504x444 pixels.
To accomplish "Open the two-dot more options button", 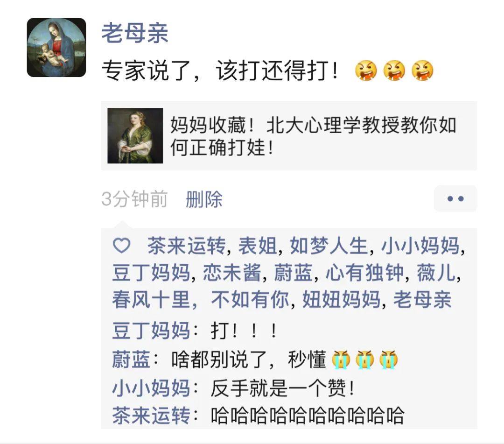I will [455, 198].
